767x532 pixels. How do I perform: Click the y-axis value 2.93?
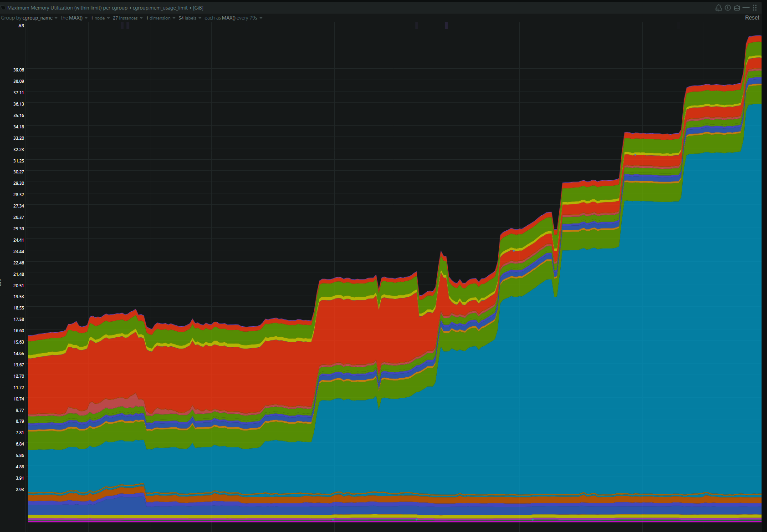20,490
